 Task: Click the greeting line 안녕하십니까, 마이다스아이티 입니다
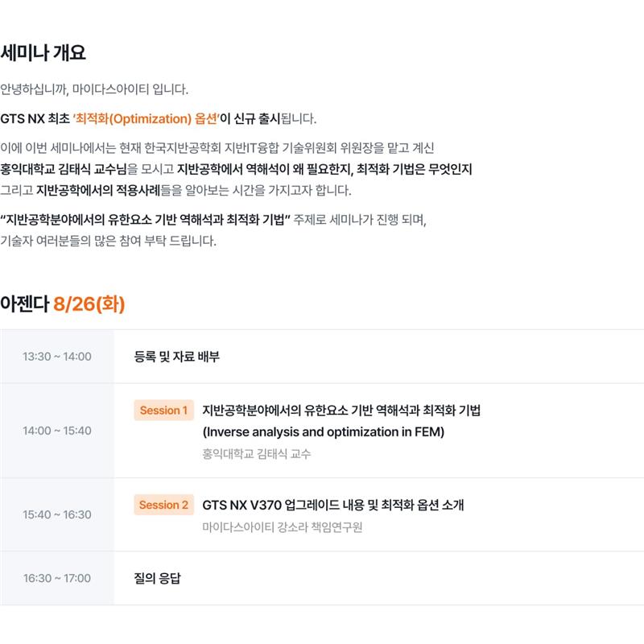click(x=94, y=89)
